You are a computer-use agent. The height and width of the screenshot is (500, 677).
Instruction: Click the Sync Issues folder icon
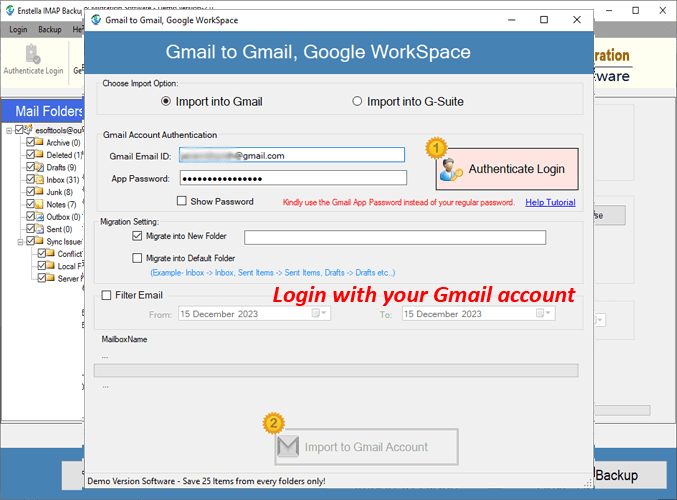[x=39, y=241]
